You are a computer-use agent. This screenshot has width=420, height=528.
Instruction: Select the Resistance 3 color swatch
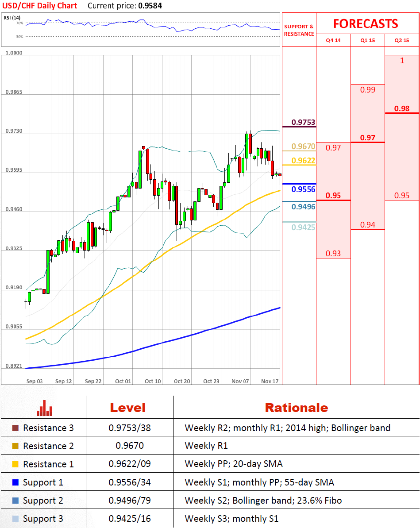pos(15,428)
